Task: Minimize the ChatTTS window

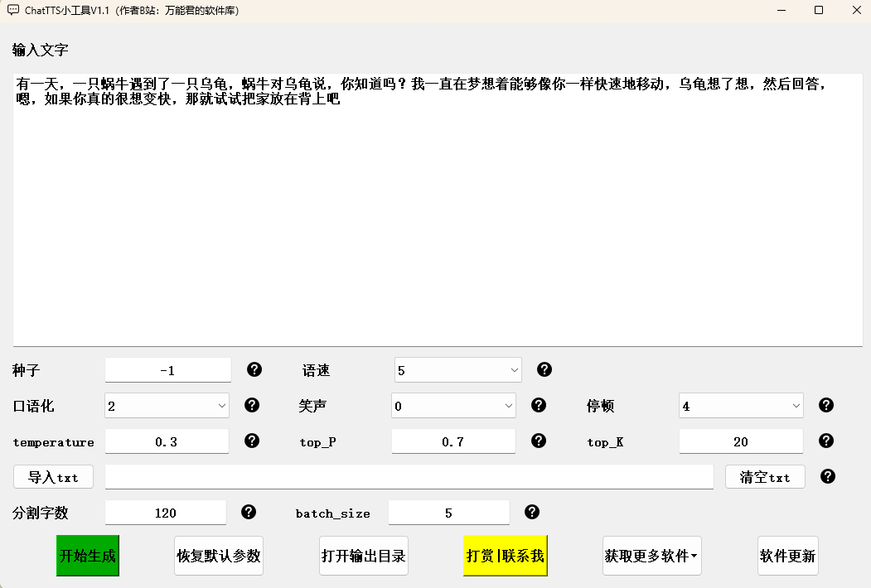Action: (781, 10)
